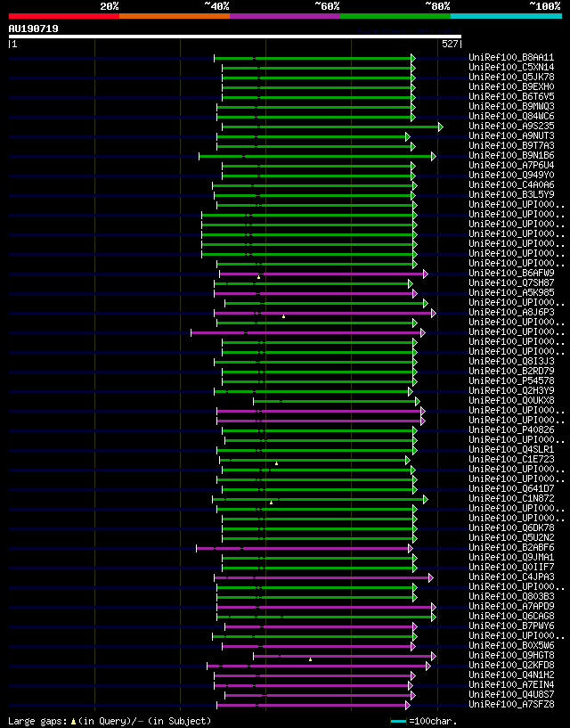The width and height of the screenshot is (570, 728).
Task: Open hit UniRef100_P54578
Action: [511, 380]
